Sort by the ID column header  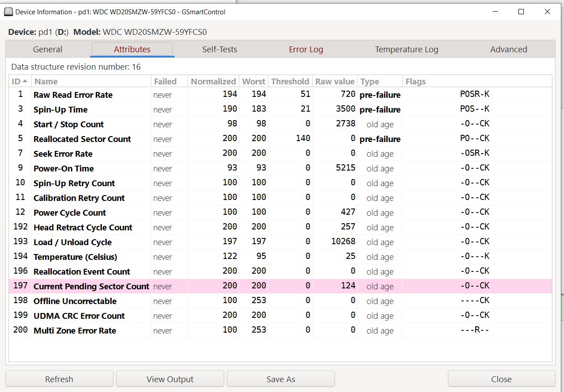(20, 81)
